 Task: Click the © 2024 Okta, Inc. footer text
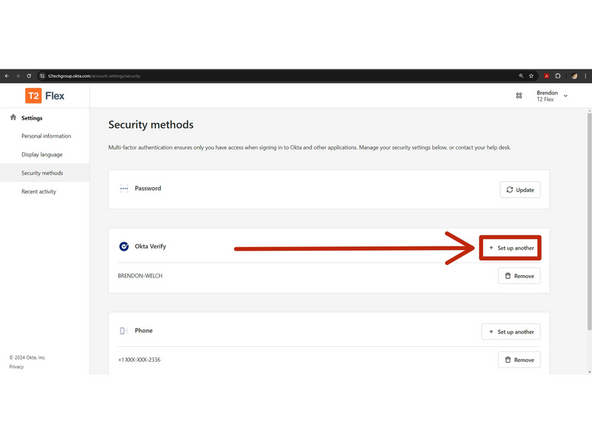pyautogui.click(x=28, y=357)
